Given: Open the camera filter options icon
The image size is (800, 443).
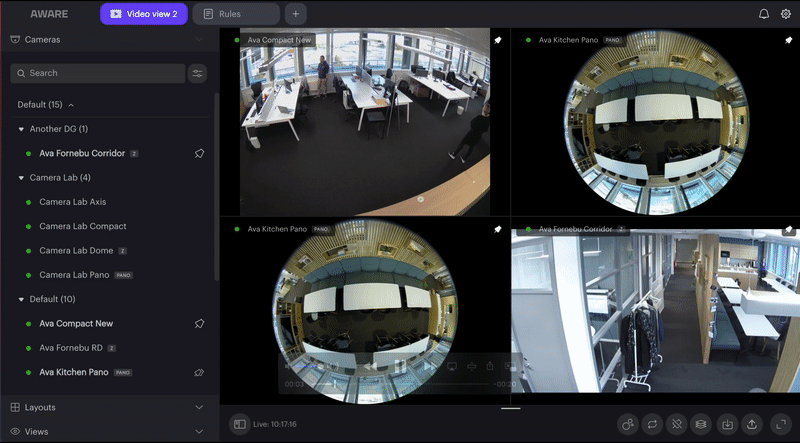Looking at the screenshot, I should (197, 73).
